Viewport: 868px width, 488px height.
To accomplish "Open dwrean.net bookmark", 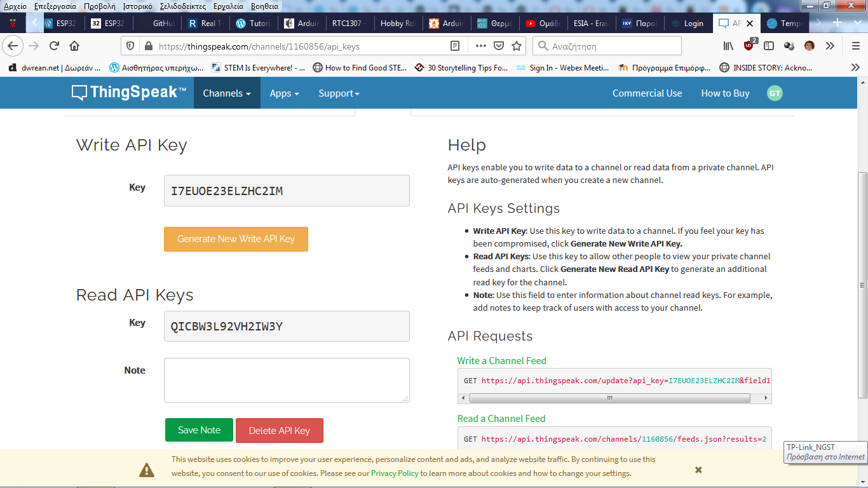I will (x=54, y=67).
